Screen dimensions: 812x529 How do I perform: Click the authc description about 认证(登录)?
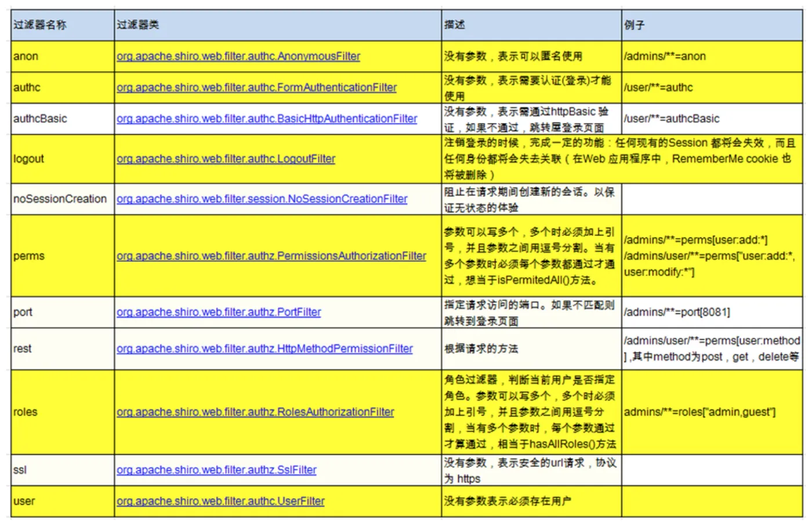[x=531, y=88]
